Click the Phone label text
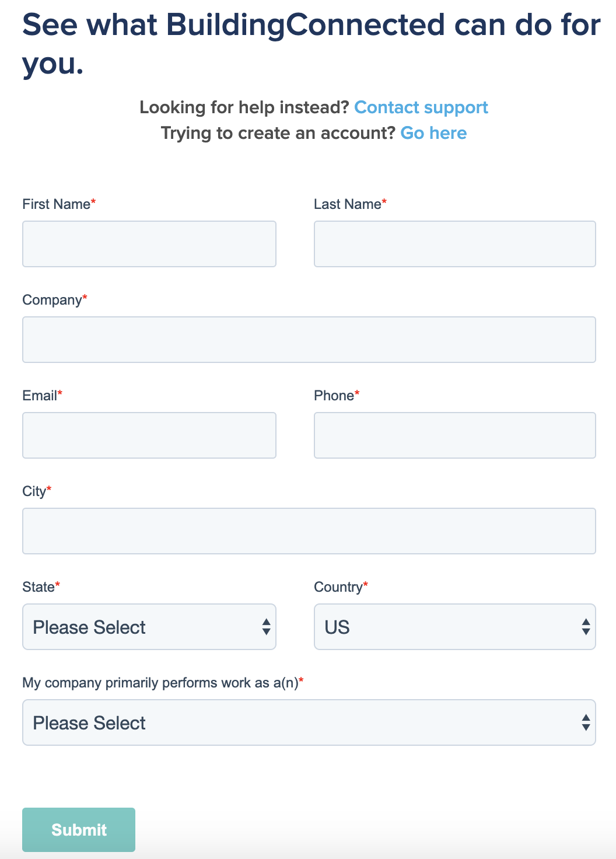The width and height of the screenshot is (616, 859). click(x=334, y=396)
